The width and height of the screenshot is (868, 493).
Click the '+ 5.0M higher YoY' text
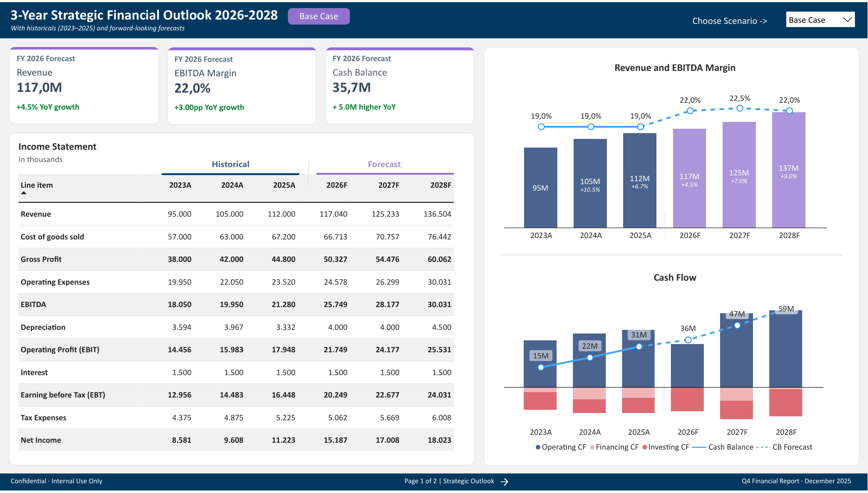364,107
